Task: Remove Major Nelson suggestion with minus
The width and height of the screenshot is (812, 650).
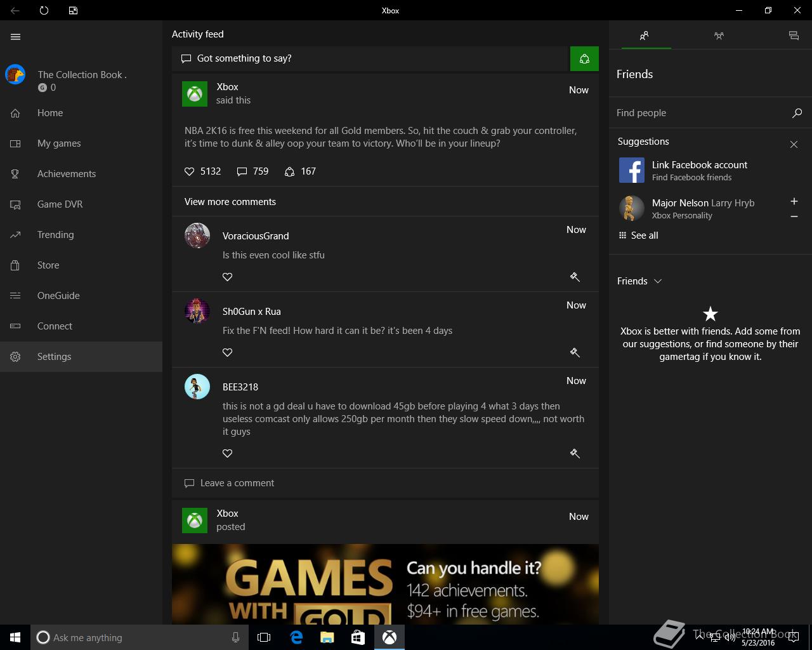Action: click(794, 217)
